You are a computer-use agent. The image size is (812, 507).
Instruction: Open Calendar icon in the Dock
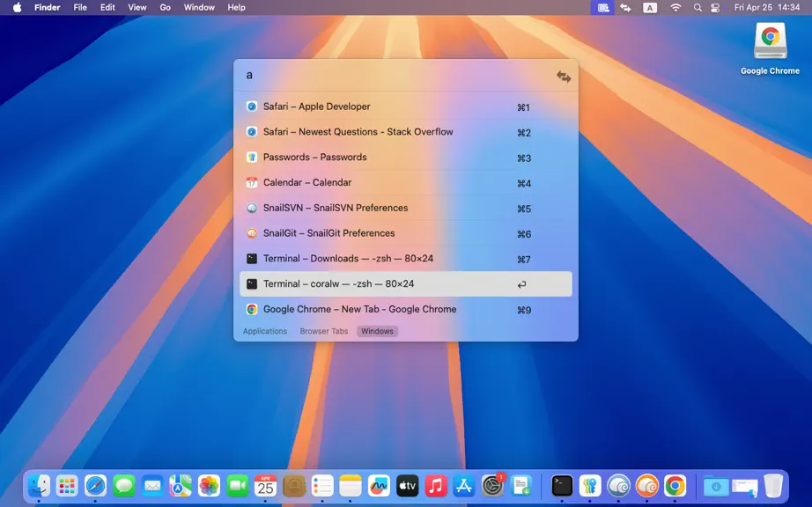266,486
